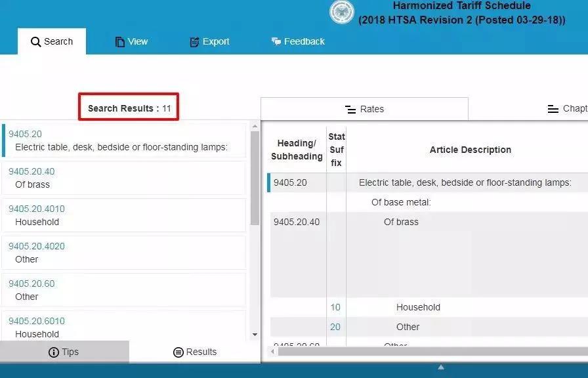Click horizontal scrollbar left arrow
This screenshot has height=378, width=588.
point(272,351)
